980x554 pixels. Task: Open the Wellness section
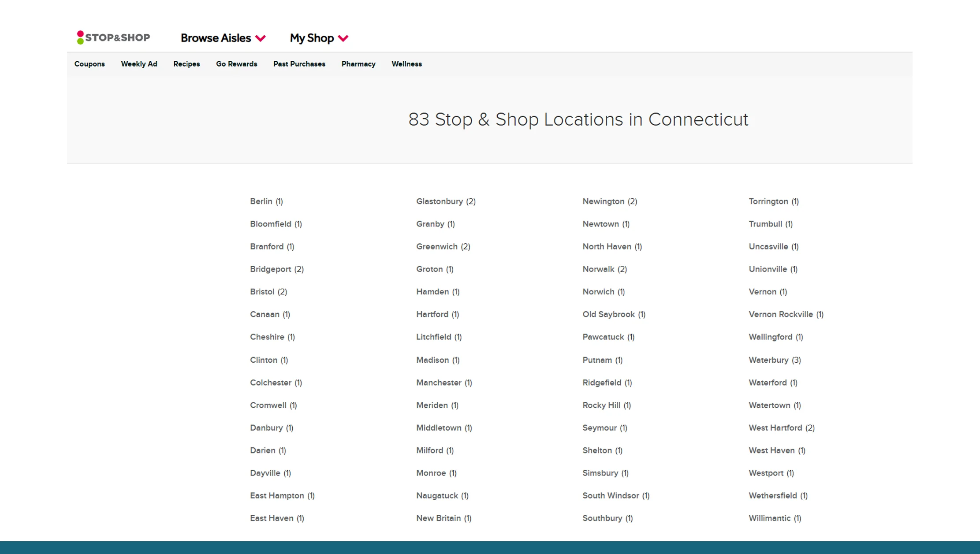click(x=406, y=64)
